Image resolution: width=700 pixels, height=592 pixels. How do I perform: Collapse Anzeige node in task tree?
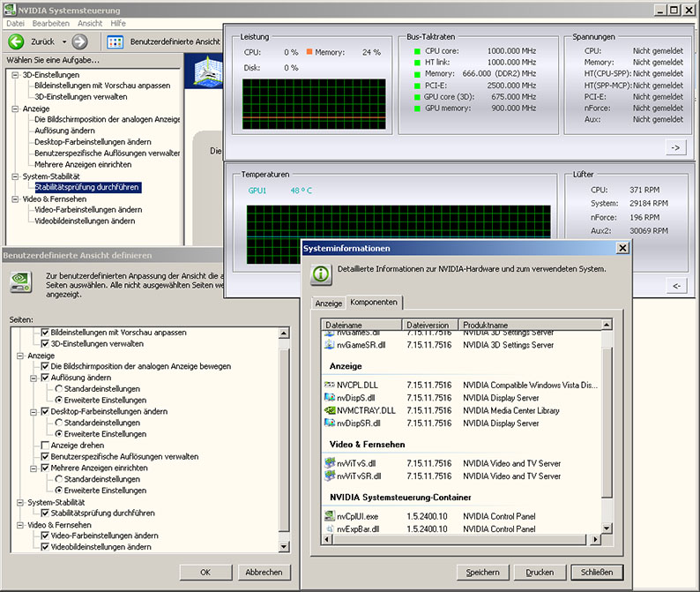(15, 109)
